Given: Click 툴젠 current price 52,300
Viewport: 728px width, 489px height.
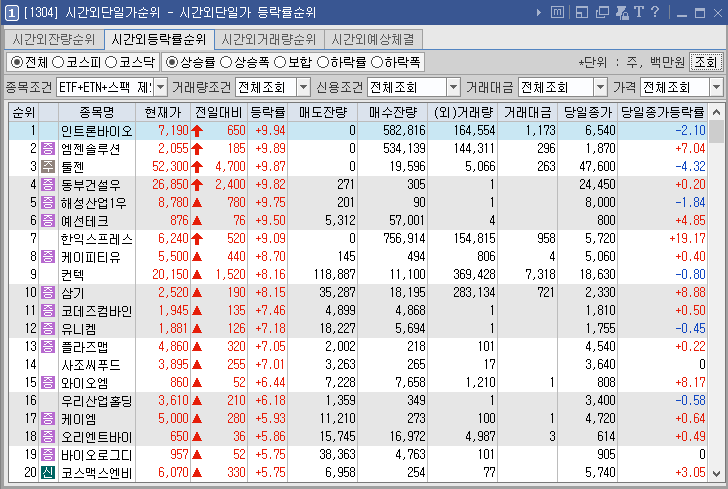Looking at the screenshot, I should (x=170, y=167).
